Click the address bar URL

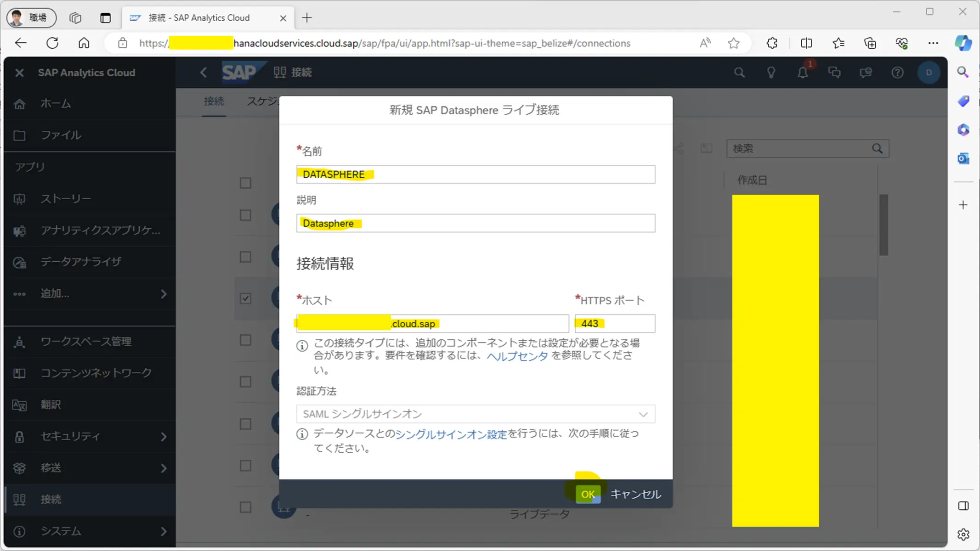point(385,43)
